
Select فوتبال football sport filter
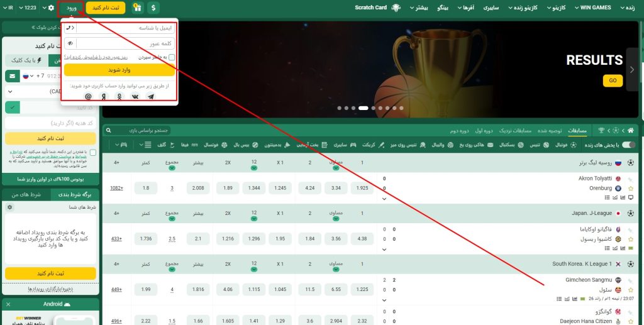coord(565,145)
